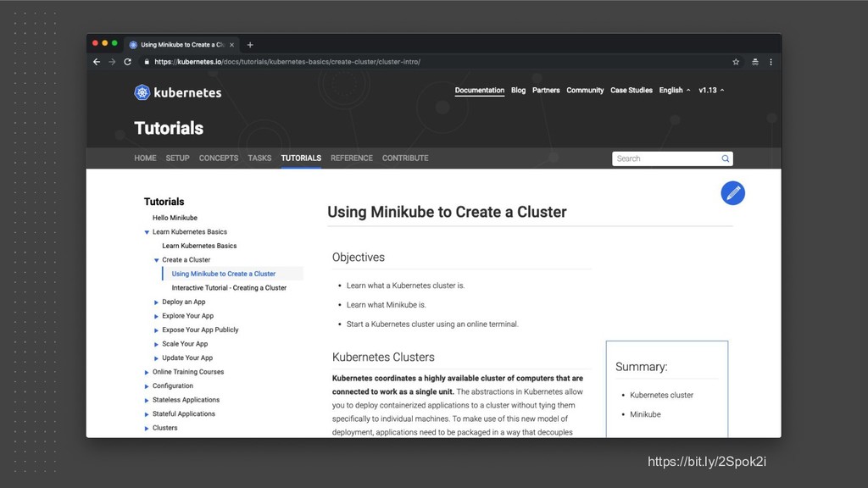
Task: Open the Community nav link
Action: point(585,90)
